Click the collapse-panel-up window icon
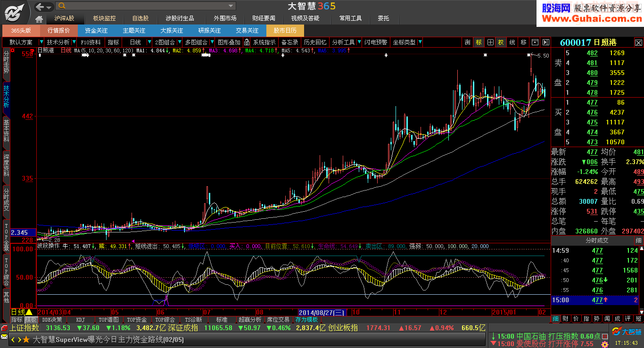644x348 pixels. pos(535,42)
